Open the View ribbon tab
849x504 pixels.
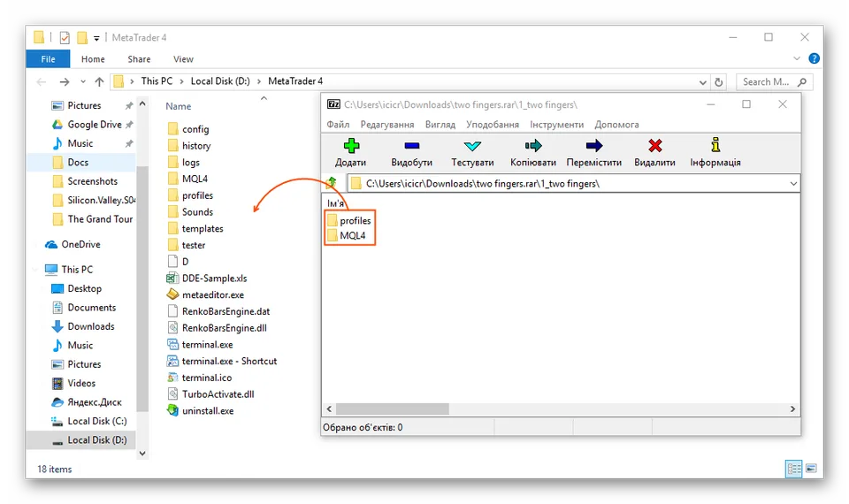[183, 59]
